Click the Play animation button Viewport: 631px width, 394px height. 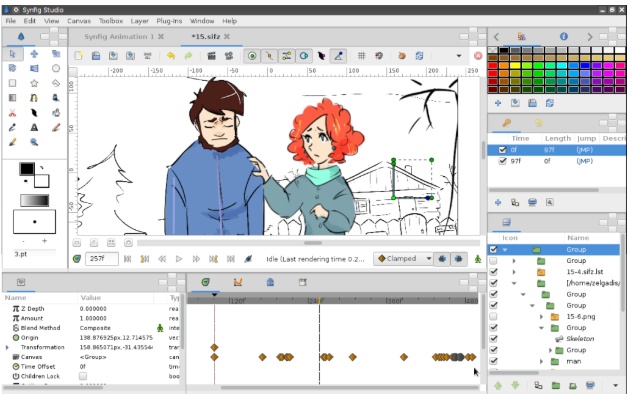point(179,259)
